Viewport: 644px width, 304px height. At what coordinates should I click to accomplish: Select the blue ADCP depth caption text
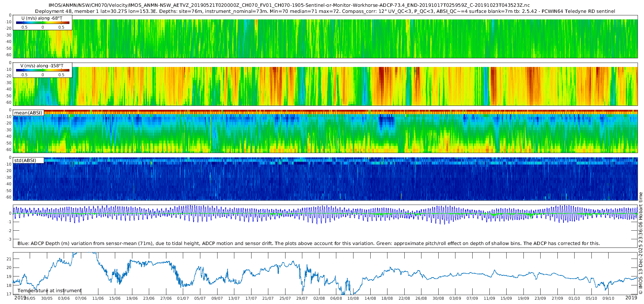click(x=308, y=244)
